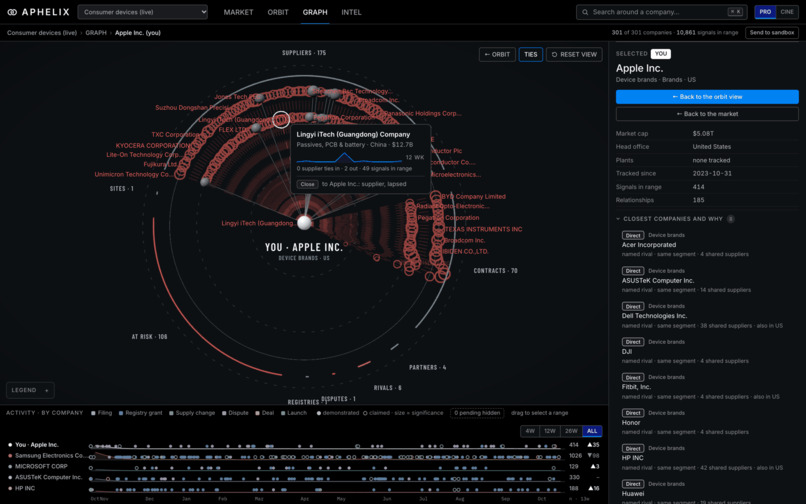The height and width of the screenshot is (504, 806).
Task: Toggle the TIES view button
Action: pyautogui.click(x=530, y=55)
